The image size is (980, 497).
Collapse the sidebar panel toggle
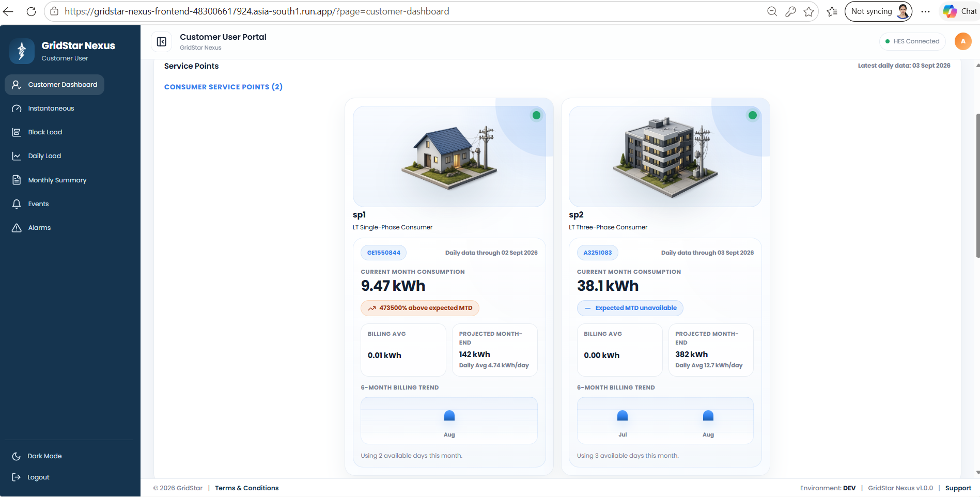[162, 42]
